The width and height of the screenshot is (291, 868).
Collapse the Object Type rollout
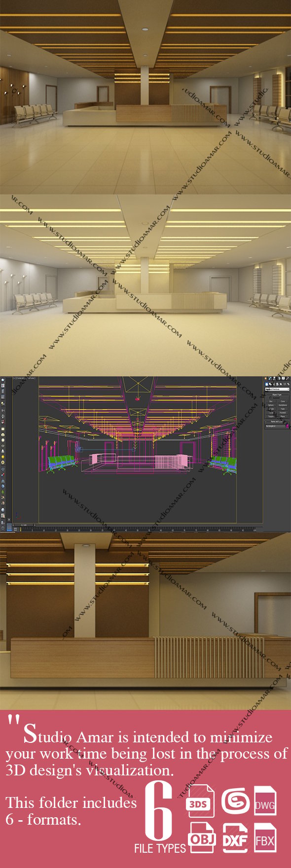tap(277, 395)
